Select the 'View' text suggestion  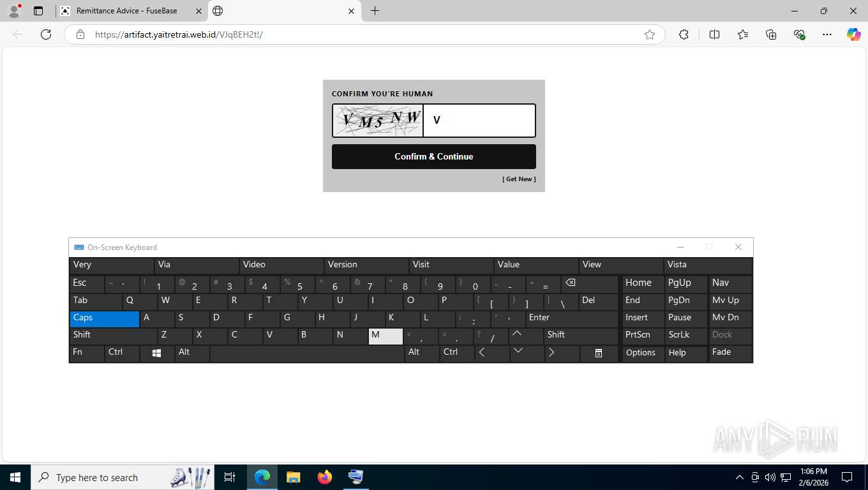coord(622,265)
